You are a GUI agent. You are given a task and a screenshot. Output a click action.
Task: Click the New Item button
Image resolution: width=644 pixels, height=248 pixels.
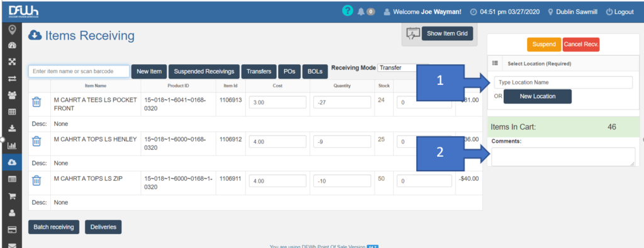(x=149, y=72)
